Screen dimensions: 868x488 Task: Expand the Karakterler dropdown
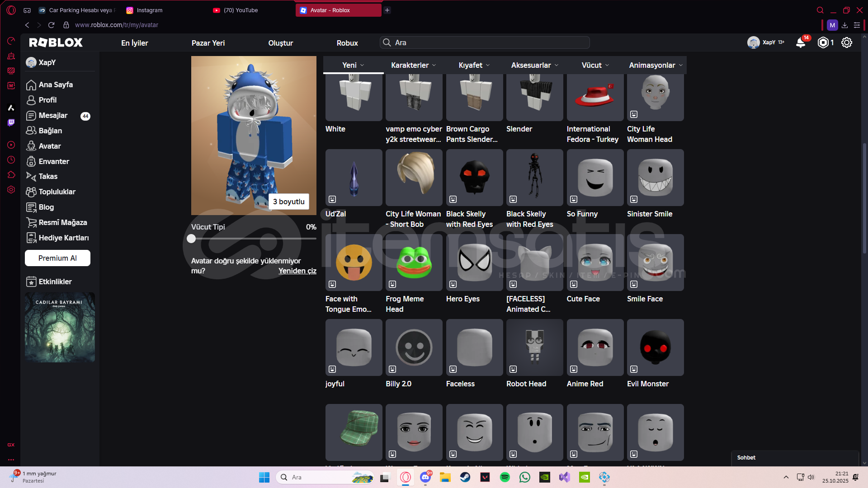(413, 65)
